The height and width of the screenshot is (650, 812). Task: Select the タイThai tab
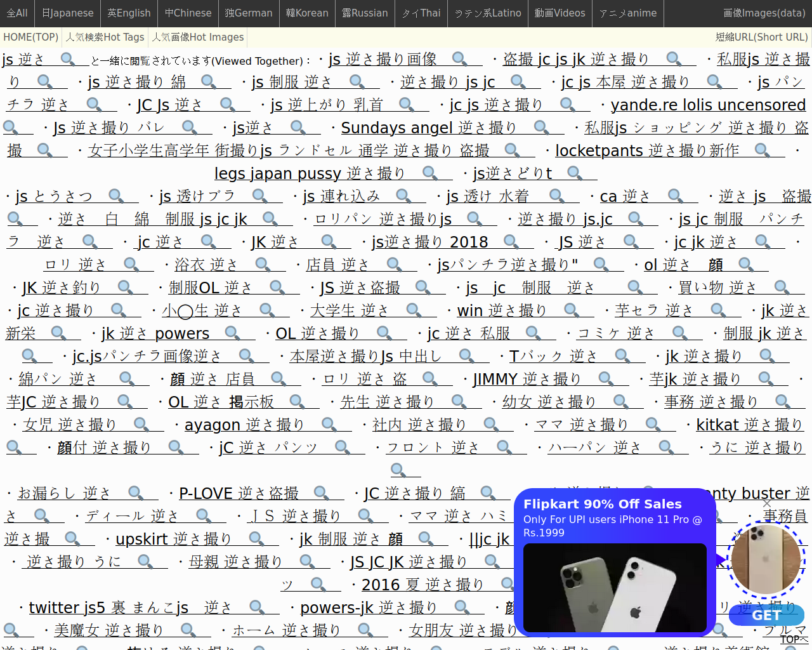pos(421,13)
